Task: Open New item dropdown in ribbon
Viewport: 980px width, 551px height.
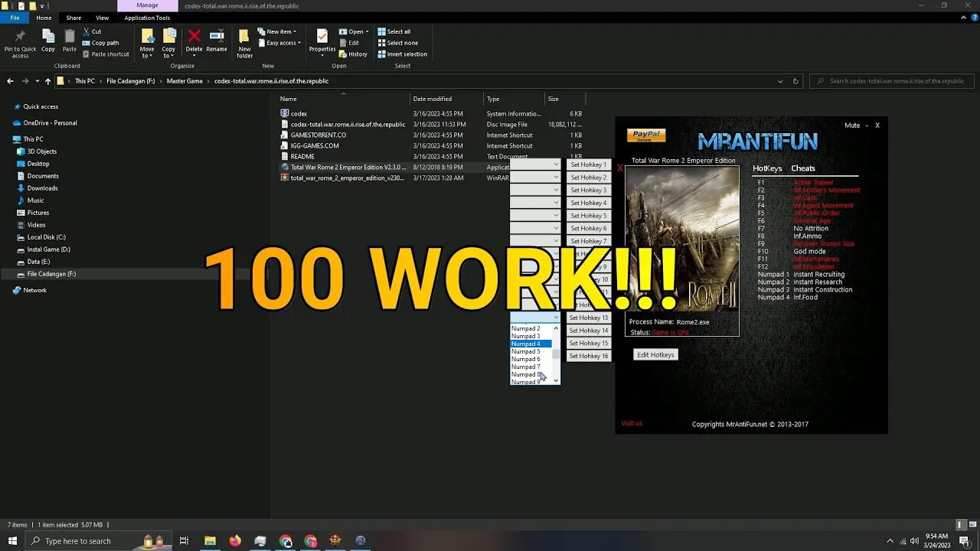Action: click(276, 31)
